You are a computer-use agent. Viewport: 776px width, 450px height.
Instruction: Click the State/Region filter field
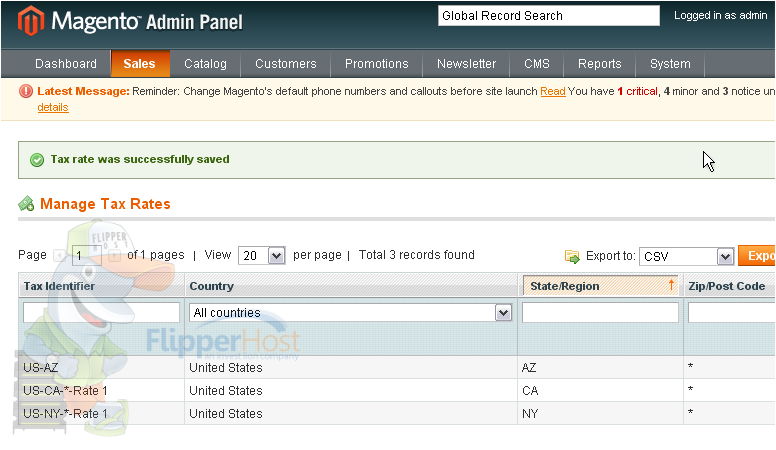click(600, 313)
